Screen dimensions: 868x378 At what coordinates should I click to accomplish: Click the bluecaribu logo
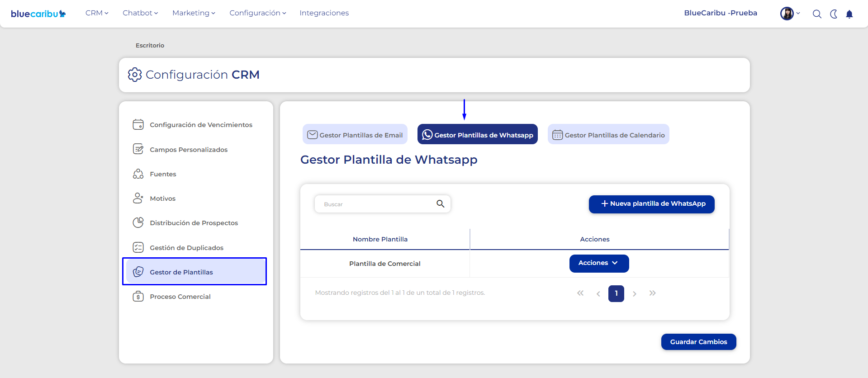38,14
